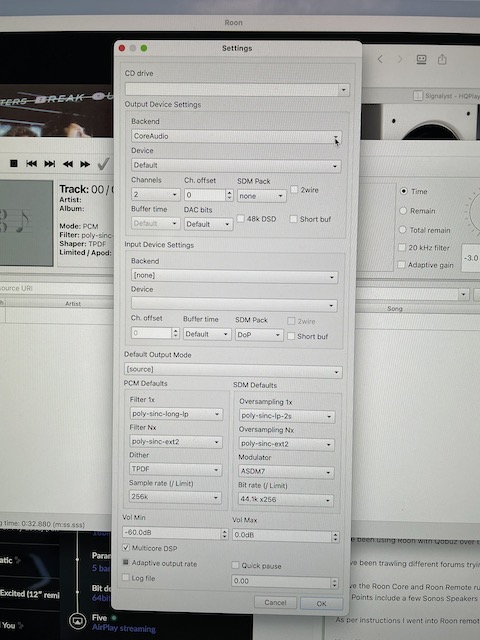Open the DAC bits dropdown
480x640 pixels.
(x=209, y=224)
